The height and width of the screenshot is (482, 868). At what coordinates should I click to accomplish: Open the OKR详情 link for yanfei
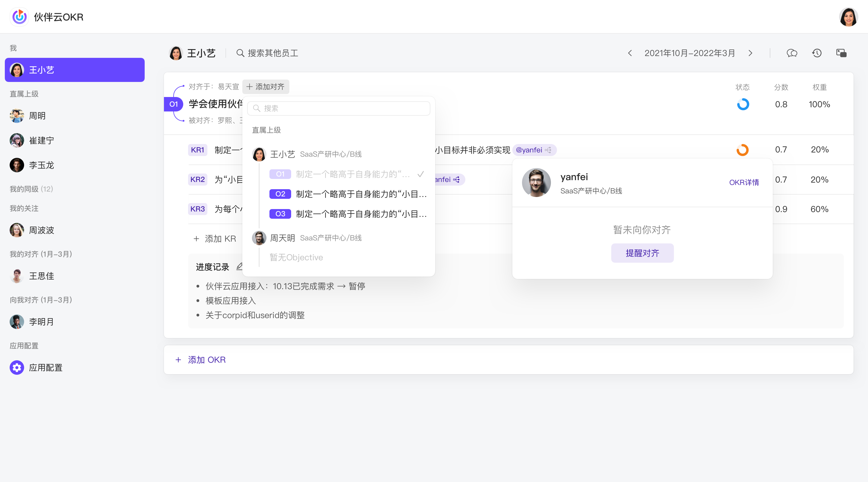(744, 182)
